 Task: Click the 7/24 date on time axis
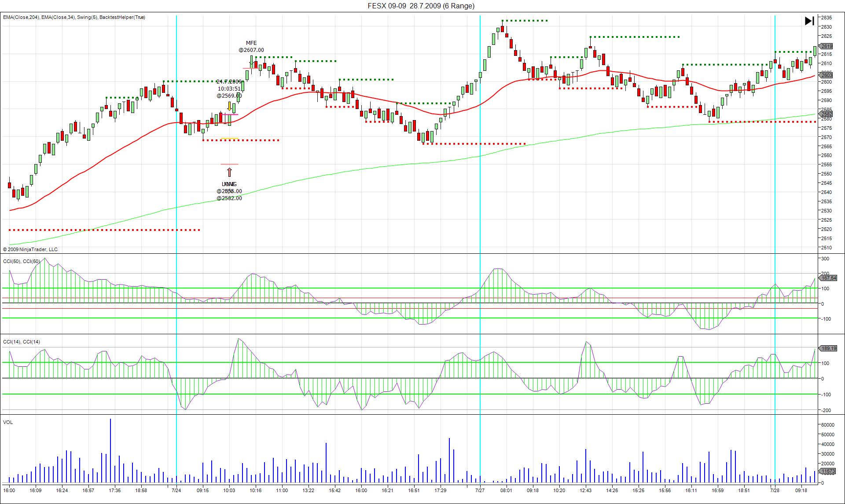point(176,490)
